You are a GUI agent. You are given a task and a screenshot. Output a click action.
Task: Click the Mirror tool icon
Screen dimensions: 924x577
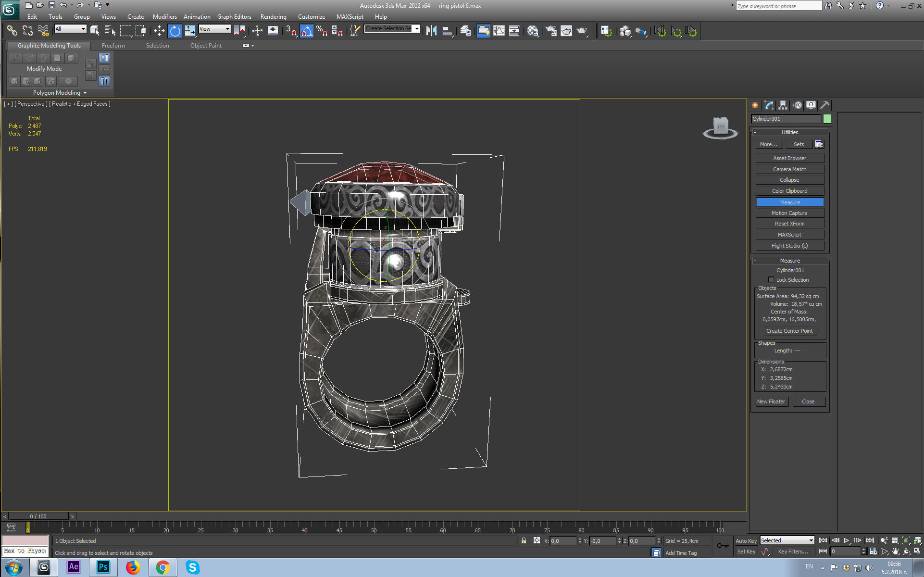click(432, 31)
